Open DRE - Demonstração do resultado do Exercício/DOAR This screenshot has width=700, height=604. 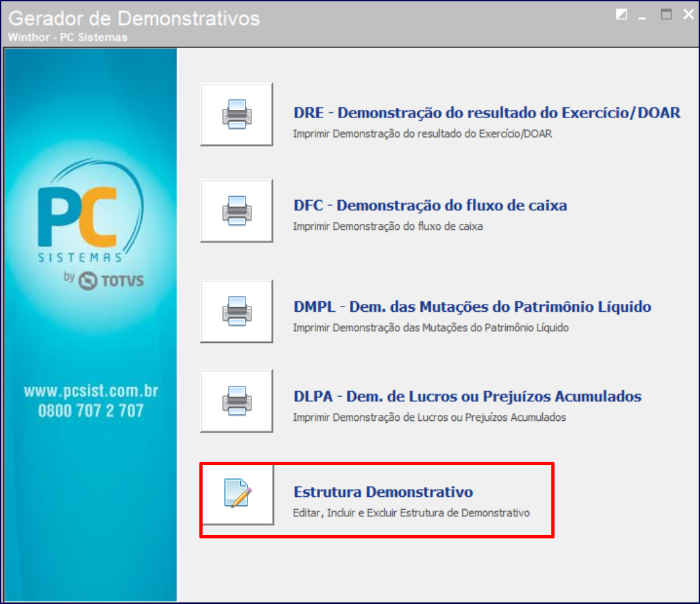point(486,112)
